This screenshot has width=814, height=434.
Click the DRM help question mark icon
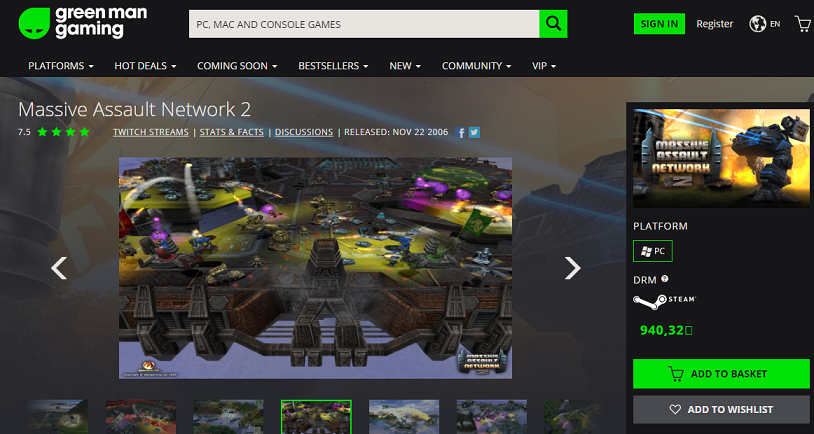point(664,279)
